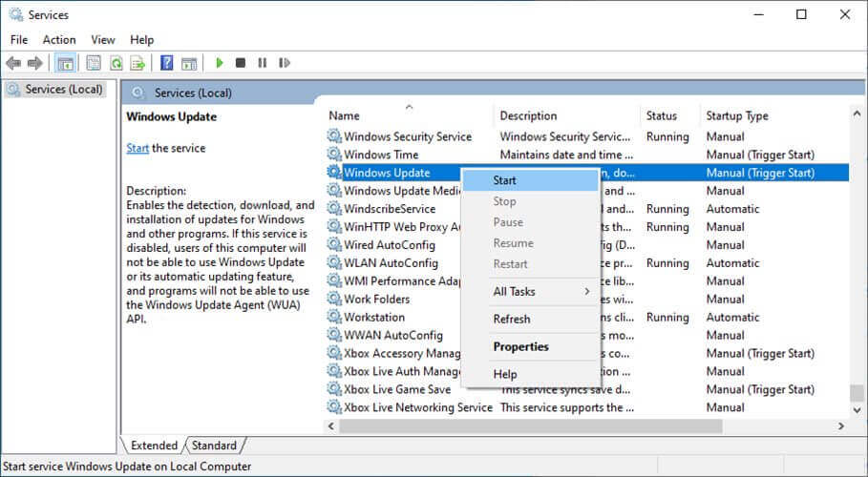Open the View menu

tap(103, 40)
